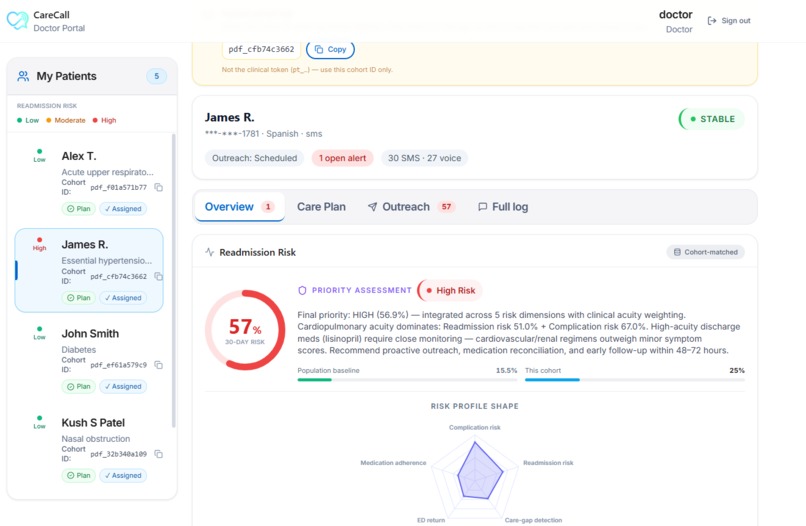Click the Medication adherence chart label
The image size is (806, 526).
pyautogui.click(x=393, y=463)
